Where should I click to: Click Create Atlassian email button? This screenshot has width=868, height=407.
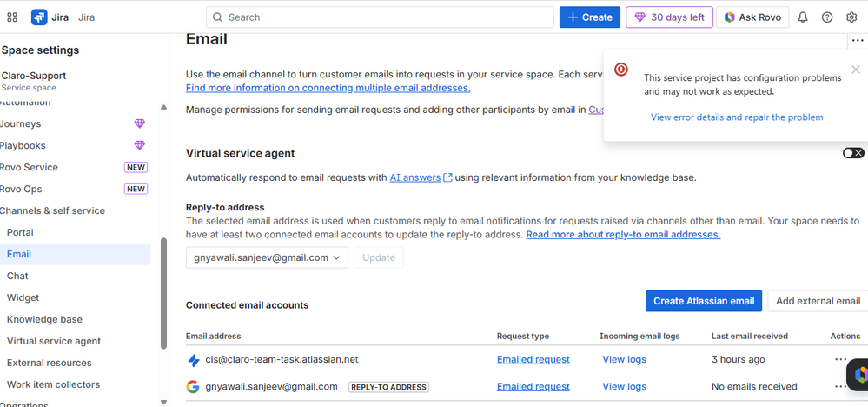point(704,301)
